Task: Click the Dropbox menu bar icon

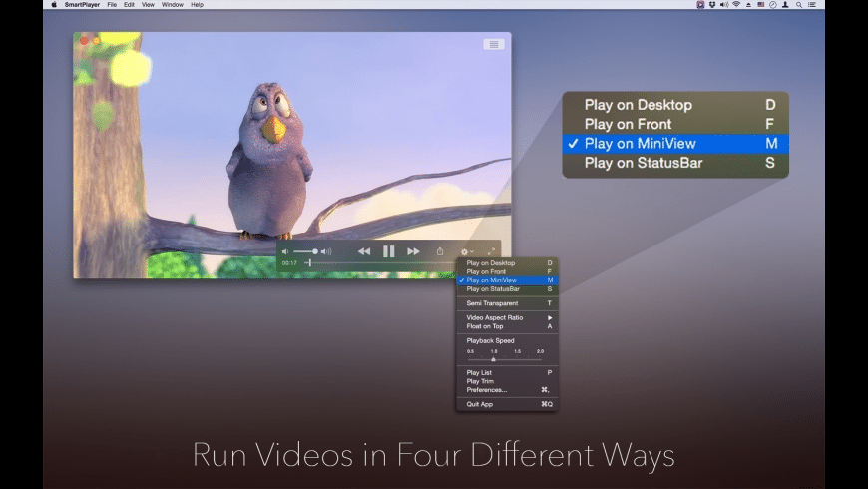Action: coord(712,4)
